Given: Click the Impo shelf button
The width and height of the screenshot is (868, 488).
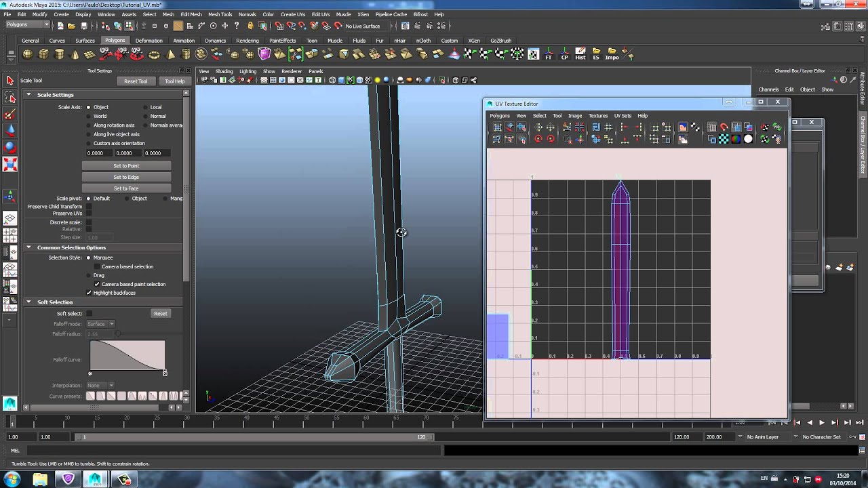Looking at the screenshot, I should [x=612, y=54].
